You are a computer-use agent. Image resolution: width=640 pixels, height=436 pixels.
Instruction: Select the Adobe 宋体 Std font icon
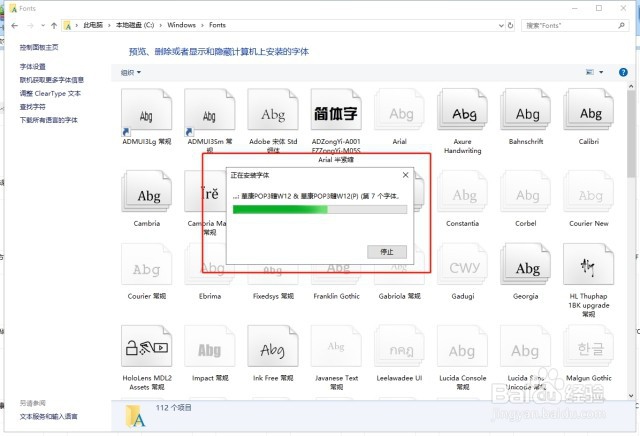pos(273,110)
